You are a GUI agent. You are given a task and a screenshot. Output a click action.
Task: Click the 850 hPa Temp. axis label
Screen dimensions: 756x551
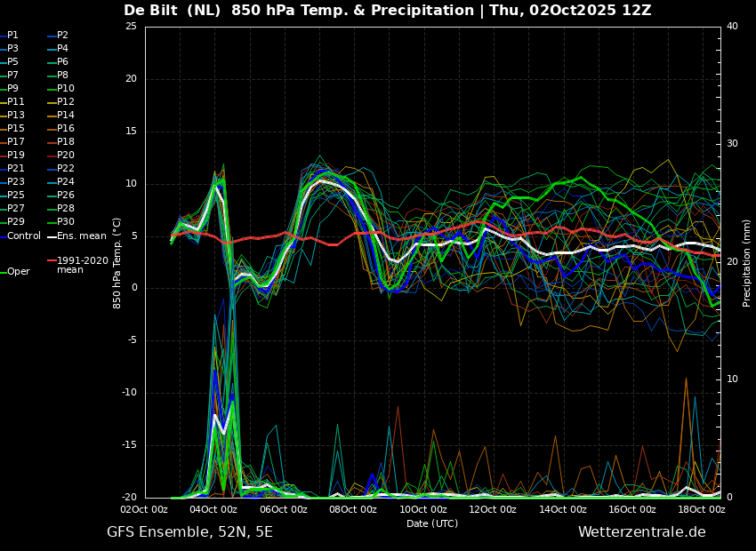pyautogui.click(x=117, y=262)
